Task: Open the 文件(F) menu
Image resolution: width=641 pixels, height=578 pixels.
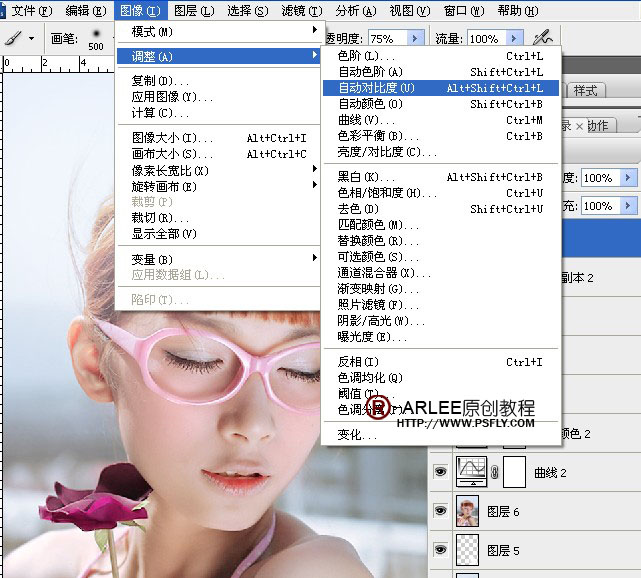Action: 31,11
